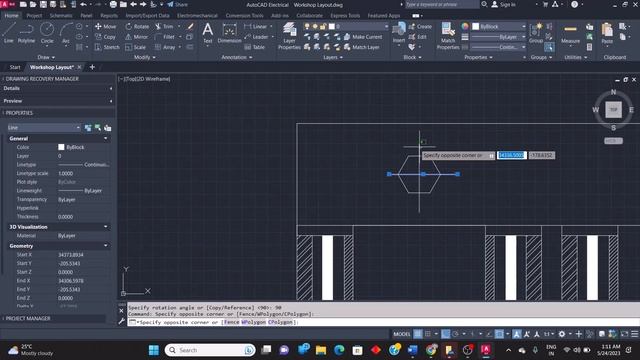Toggle drawing grid display in status bar

pos(418,334)
